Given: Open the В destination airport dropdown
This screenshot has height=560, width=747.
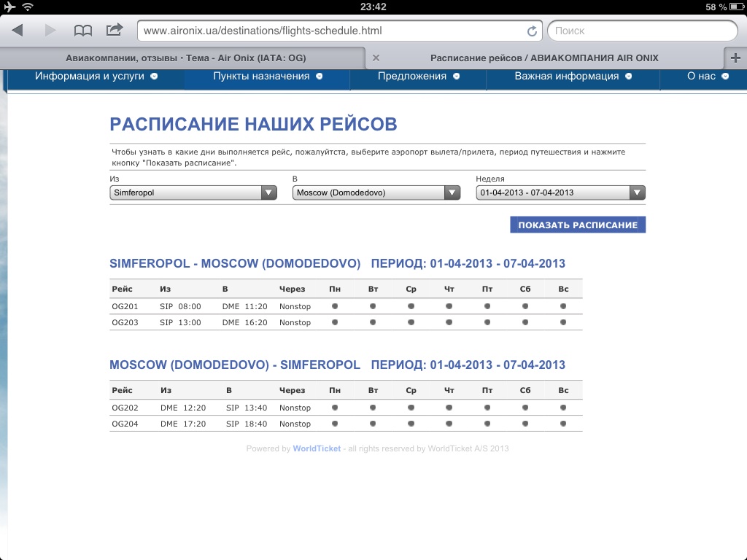Looking at the screenshot, I should [376, 192].
